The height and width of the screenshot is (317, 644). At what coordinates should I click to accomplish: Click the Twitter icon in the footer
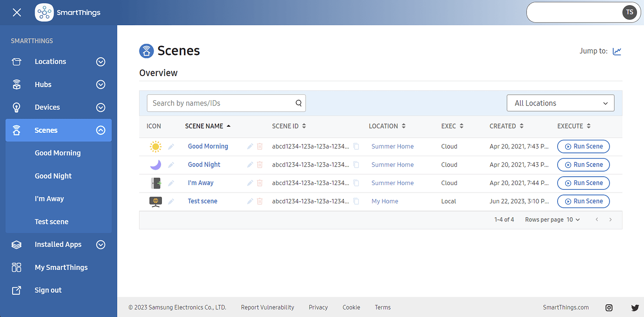point(635,308)
